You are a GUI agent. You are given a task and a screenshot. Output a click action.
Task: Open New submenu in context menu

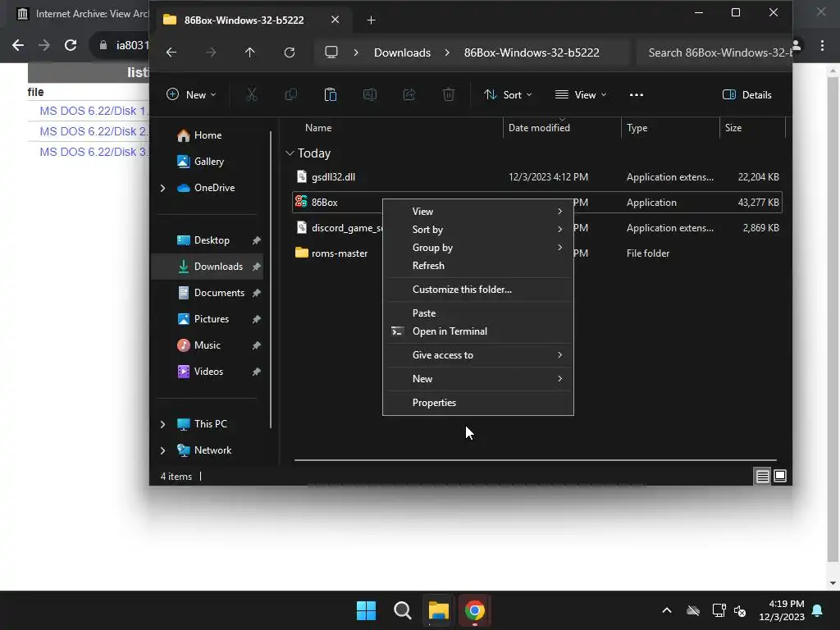tap(478, 379)
